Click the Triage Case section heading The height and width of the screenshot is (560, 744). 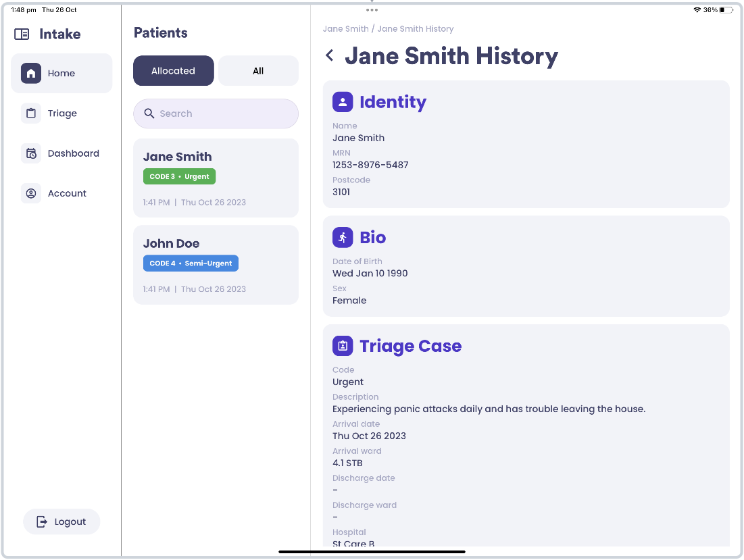coord(410,346)
